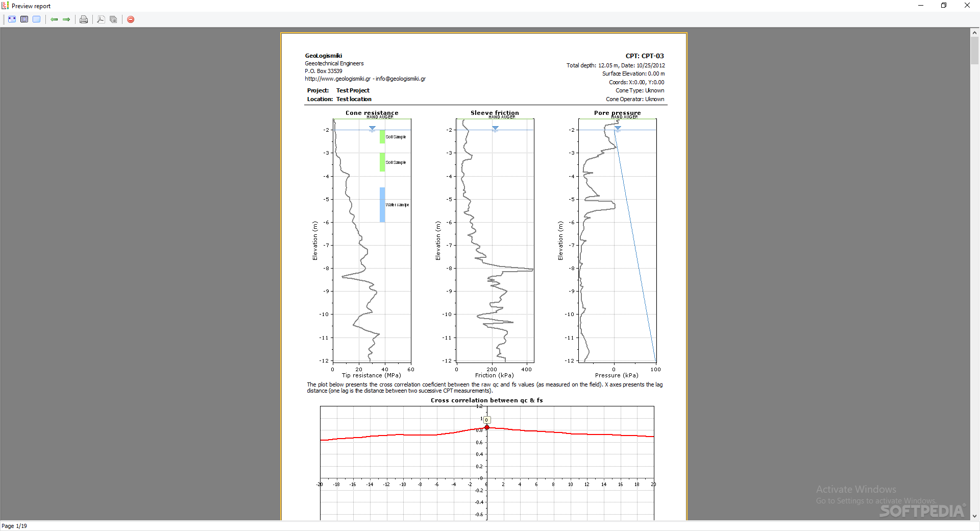The height and width of the screenshot is (531, 980).
Task: Click 'Geotechnical Engineers' subtitle
Action: point(334,63)
